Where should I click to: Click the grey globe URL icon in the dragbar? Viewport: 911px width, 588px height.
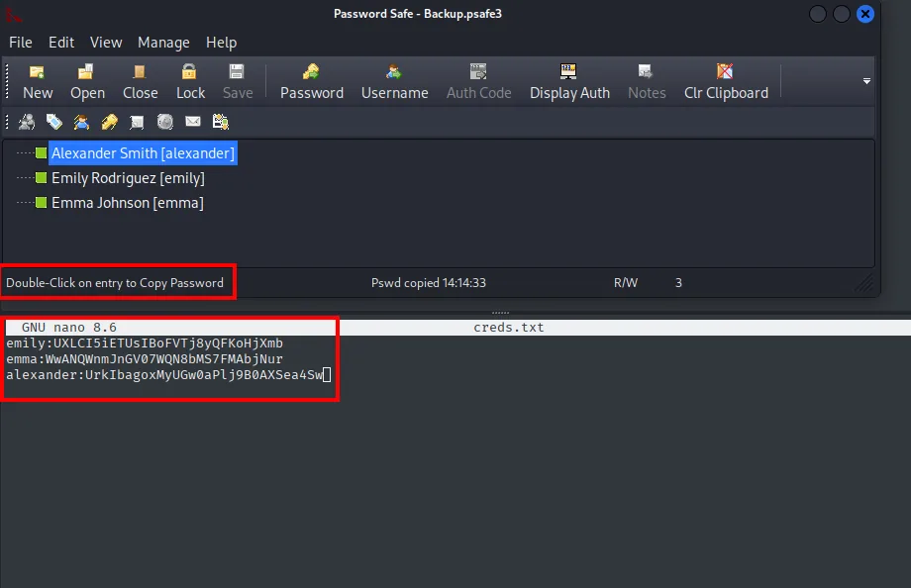[x=165, y=122]
